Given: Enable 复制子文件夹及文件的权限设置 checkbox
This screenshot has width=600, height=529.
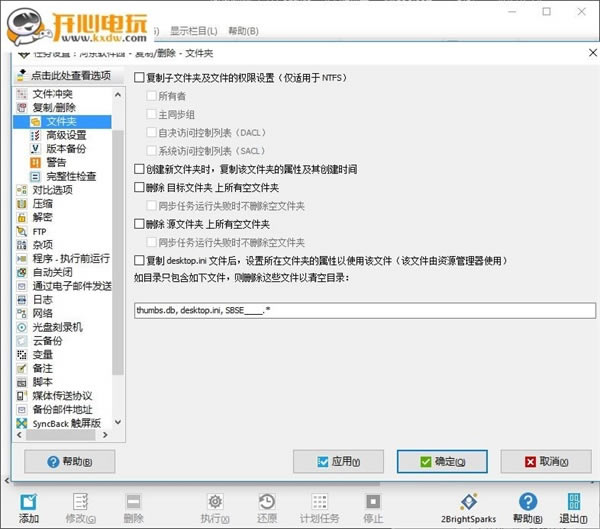Looking at the screenshot, I should (x=139, y=78).
